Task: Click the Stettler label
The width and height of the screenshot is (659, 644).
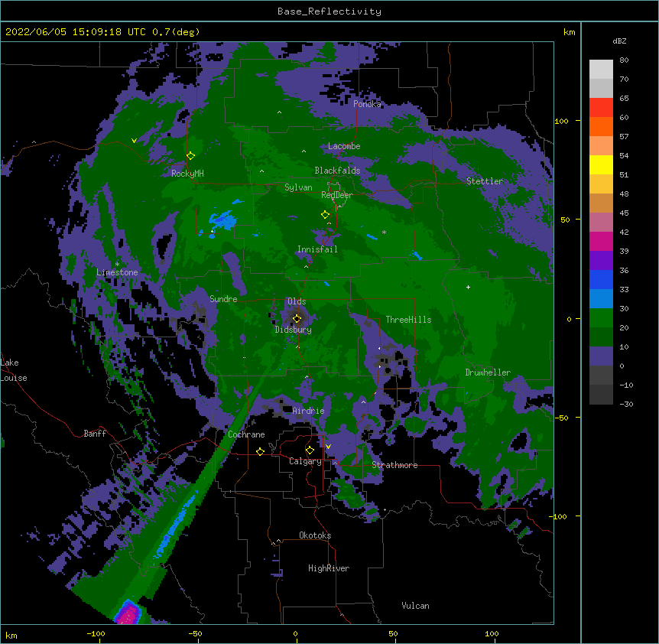Action: click(x=485, y=181)
